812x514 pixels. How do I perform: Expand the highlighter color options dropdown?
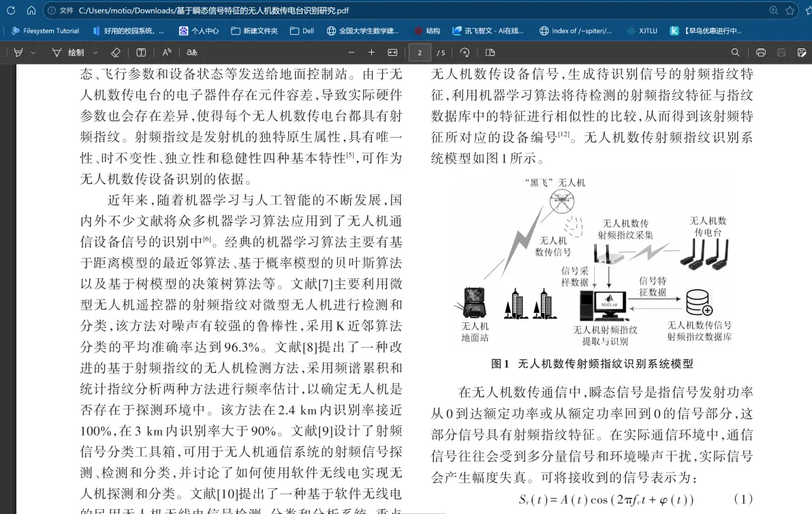pyautogui.click(x=33, y=52)
